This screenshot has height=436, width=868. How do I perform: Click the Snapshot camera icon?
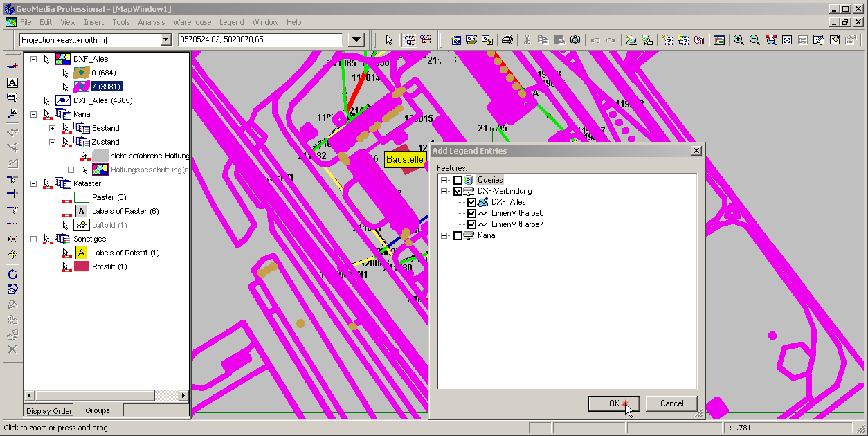point(575,40)
